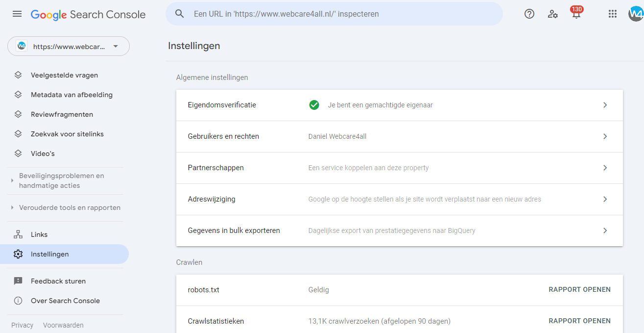Open the property selector dropdown
The image size is (644, 333).
coord(68,46)
